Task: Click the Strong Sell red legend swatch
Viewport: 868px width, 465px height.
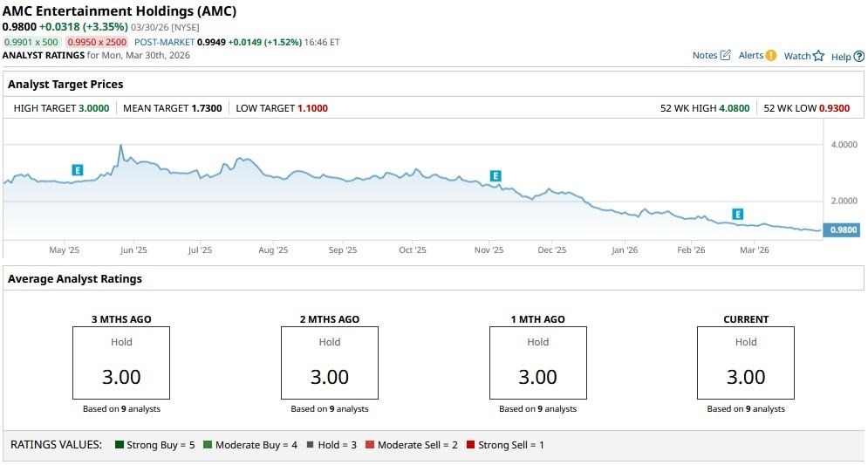Action: [x=470, y=445]
